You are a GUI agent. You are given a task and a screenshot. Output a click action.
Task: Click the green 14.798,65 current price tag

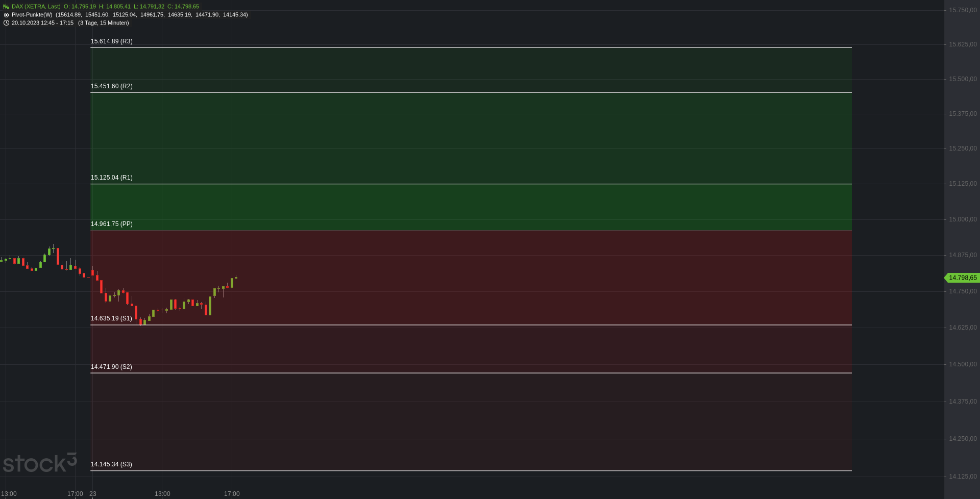click(x=962, y=278)
